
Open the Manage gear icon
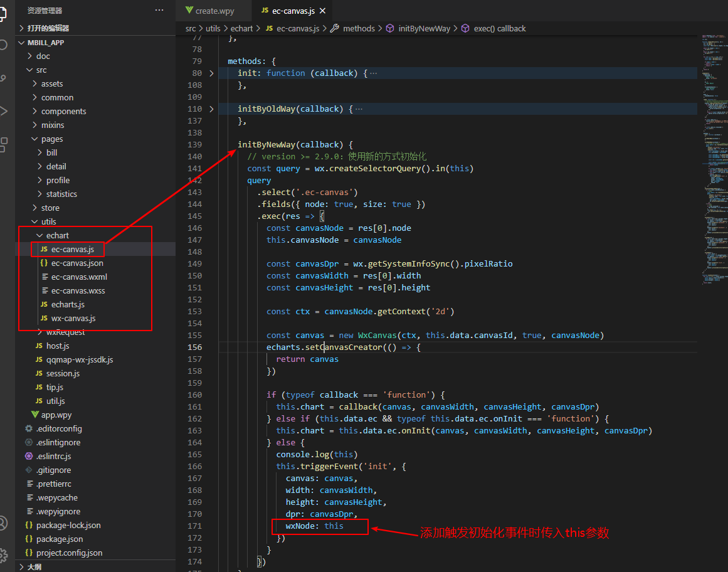pyautogui.click(x=3, y=555)
